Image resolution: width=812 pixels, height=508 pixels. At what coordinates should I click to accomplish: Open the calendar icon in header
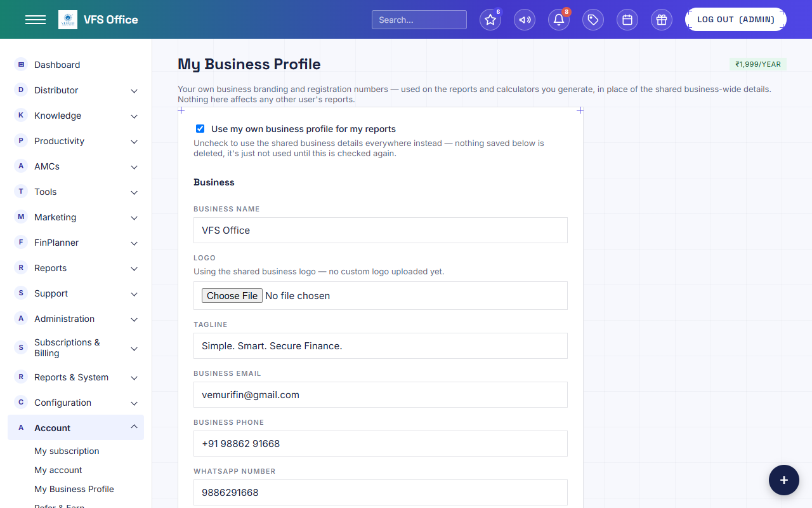[627, 20]
